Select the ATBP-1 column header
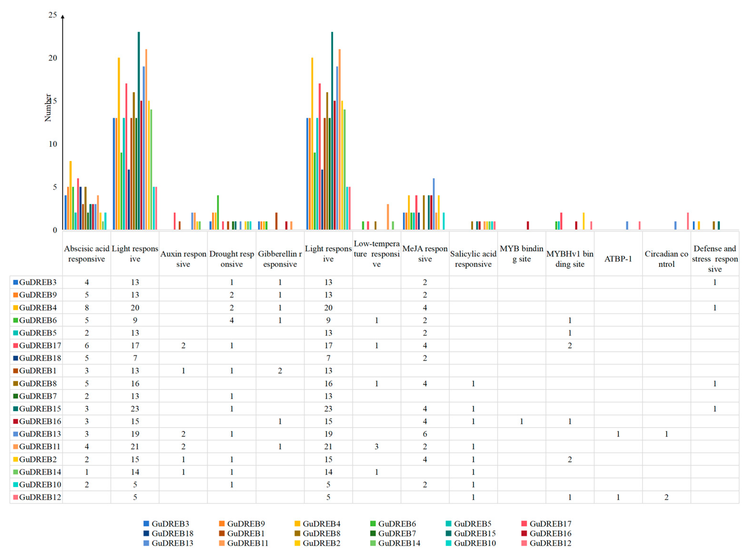Screen dimensions: 753x560 tap(618, 259)
